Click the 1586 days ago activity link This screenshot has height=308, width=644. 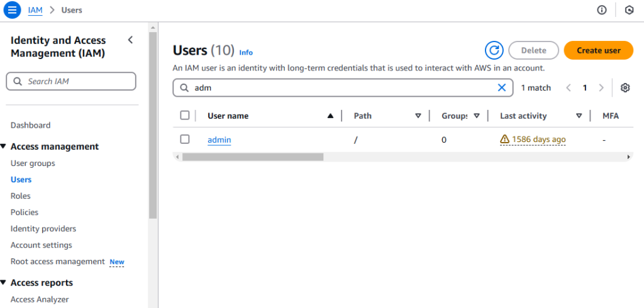(x=539, y=140)
